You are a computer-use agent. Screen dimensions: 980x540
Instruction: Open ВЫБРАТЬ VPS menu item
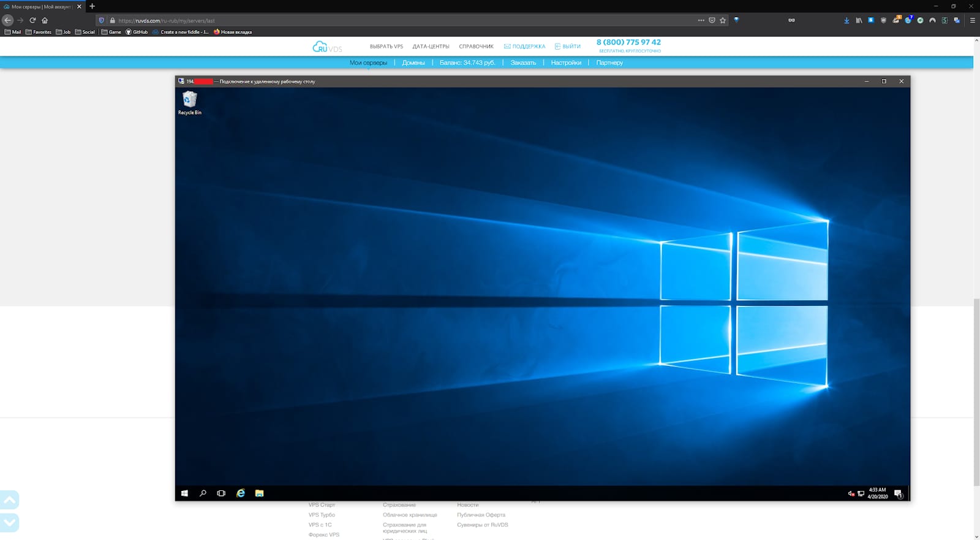tap(386, 47)
